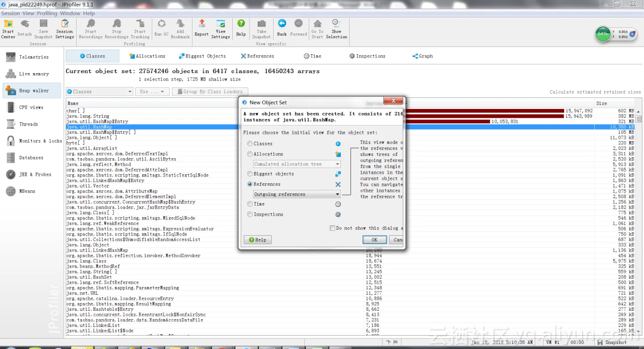Open Help menu in menu bar
The height and width of the screenshot is (349, 644).
click(x=89, y=13)
